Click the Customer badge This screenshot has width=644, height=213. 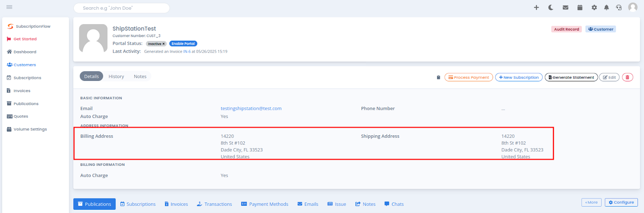601,29
